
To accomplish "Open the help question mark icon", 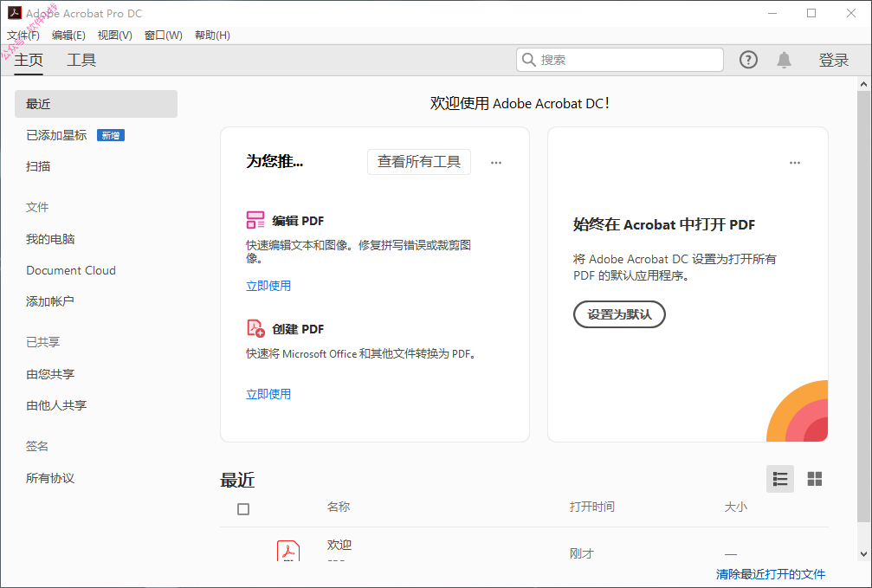I will coord(748,60).
